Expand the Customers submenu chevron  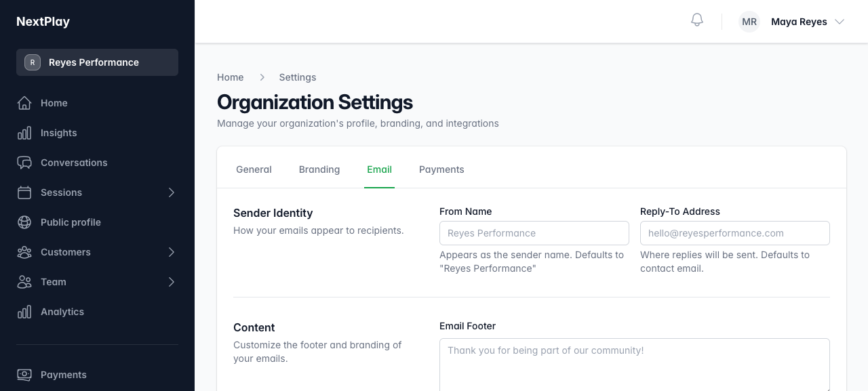[x=172, y=252]
